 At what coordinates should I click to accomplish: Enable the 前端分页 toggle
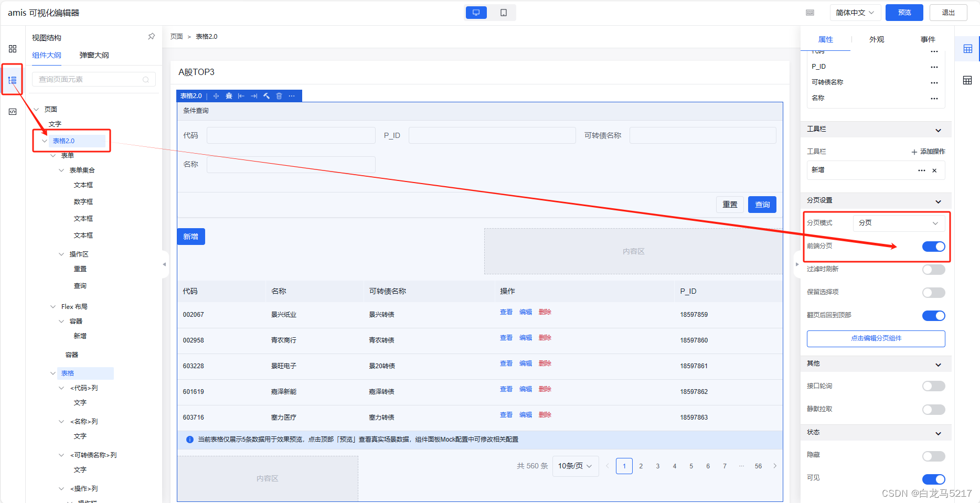933,246
